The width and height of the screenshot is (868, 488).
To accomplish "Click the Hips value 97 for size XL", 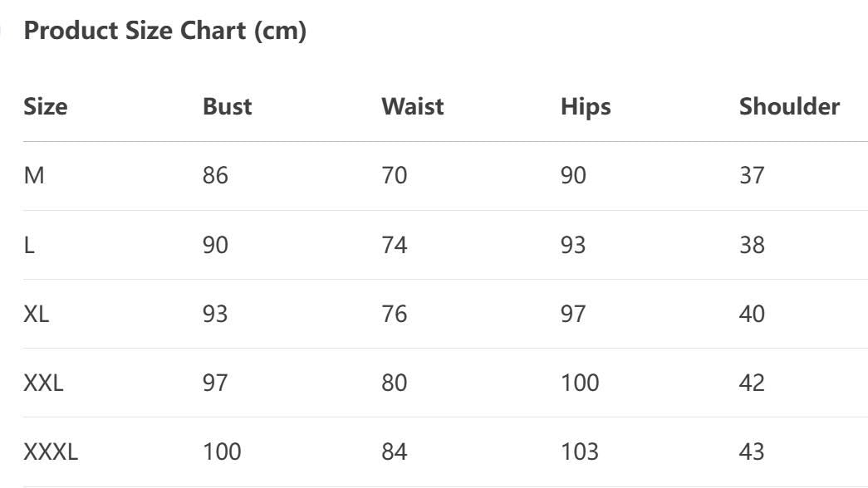I will point(573,315).
